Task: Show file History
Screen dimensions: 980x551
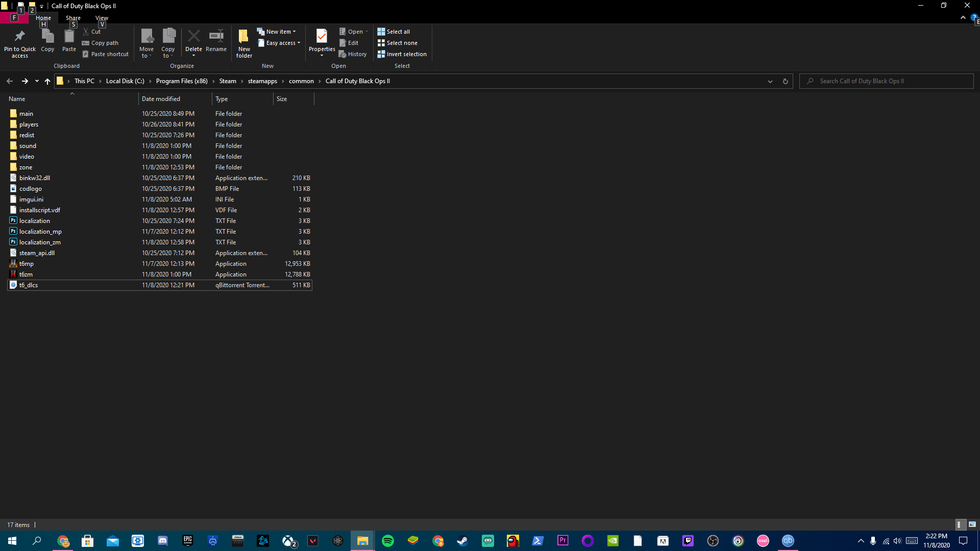Action: (353, 54)
